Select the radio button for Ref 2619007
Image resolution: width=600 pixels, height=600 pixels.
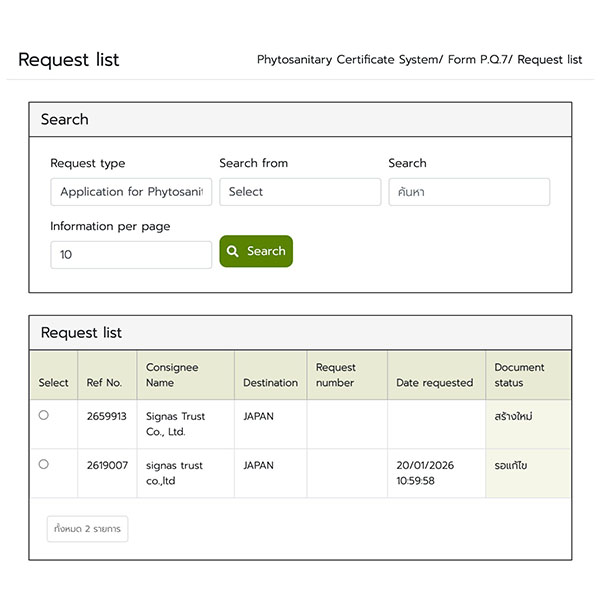pos(43,464)
